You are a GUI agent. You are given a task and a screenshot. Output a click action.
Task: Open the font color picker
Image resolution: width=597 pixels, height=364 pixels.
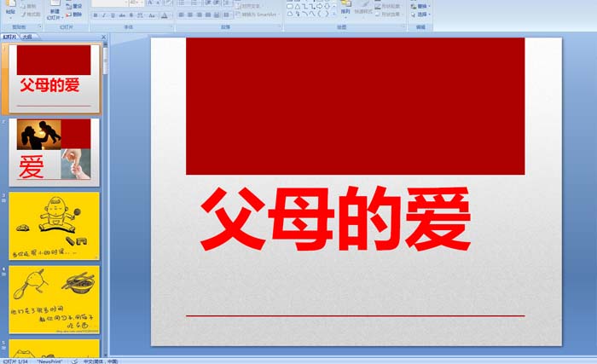click(x=165, y=15)
